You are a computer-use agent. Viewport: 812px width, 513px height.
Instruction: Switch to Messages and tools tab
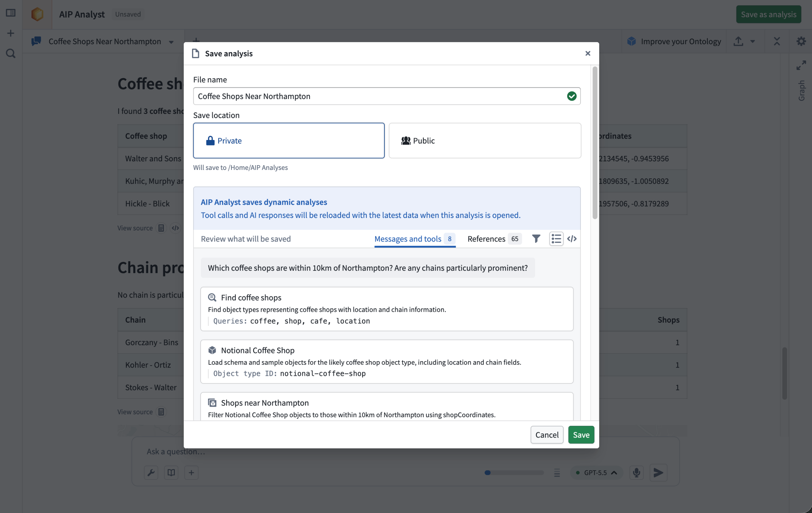click(x=415, y=239)
